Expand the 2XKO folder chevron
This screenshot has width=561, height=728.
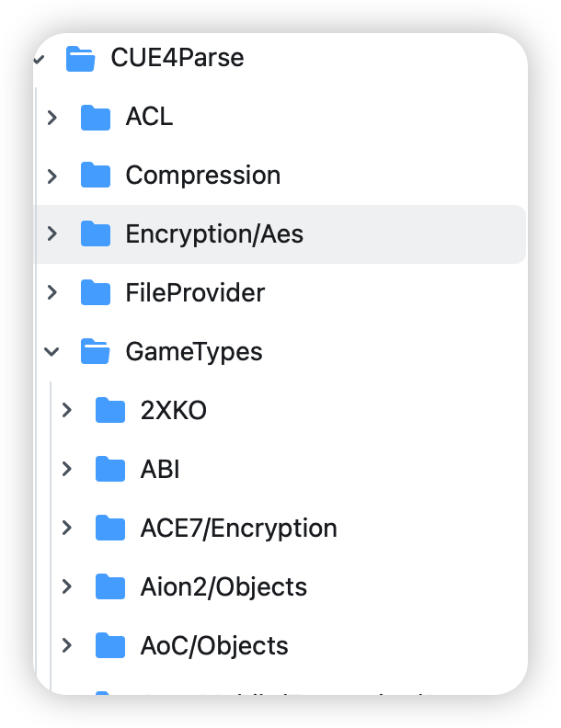(x=67, y=411)
